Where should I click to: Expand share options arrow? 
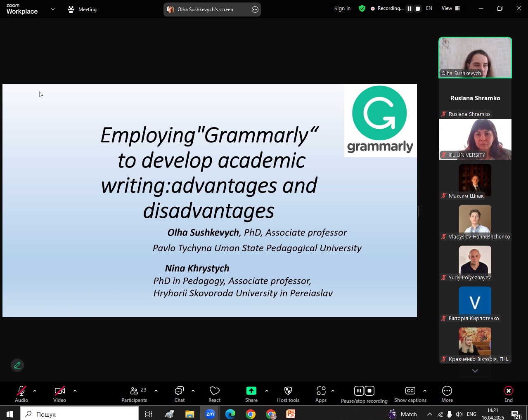(267, 391)
